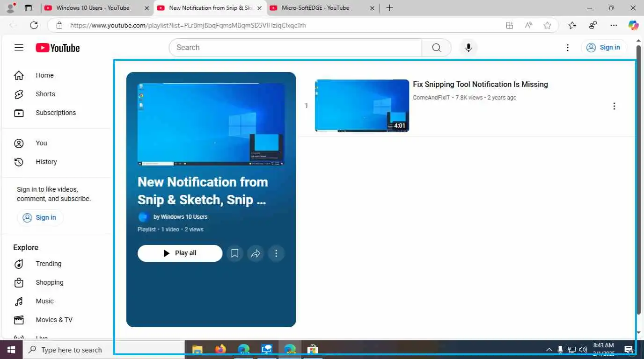Open the ComeAndFixIT channel link

point(431,98)
